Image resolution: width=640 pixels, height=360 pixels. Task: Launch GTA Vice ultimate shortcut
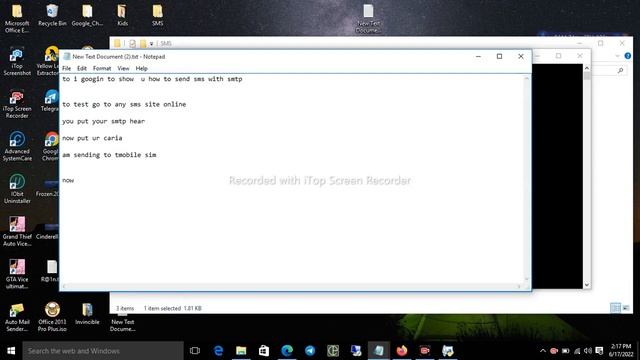point(17,274)
